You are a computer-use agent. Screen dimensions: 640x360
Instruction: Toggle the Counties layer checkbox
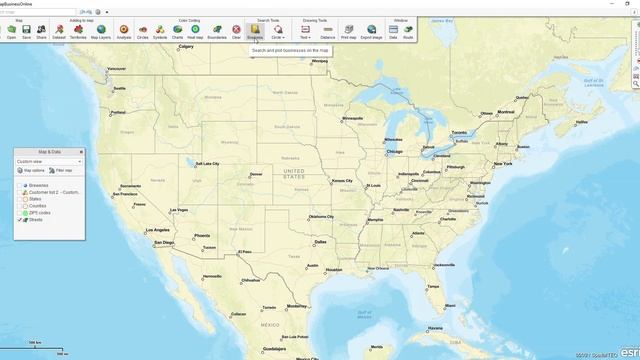[19, 206]
